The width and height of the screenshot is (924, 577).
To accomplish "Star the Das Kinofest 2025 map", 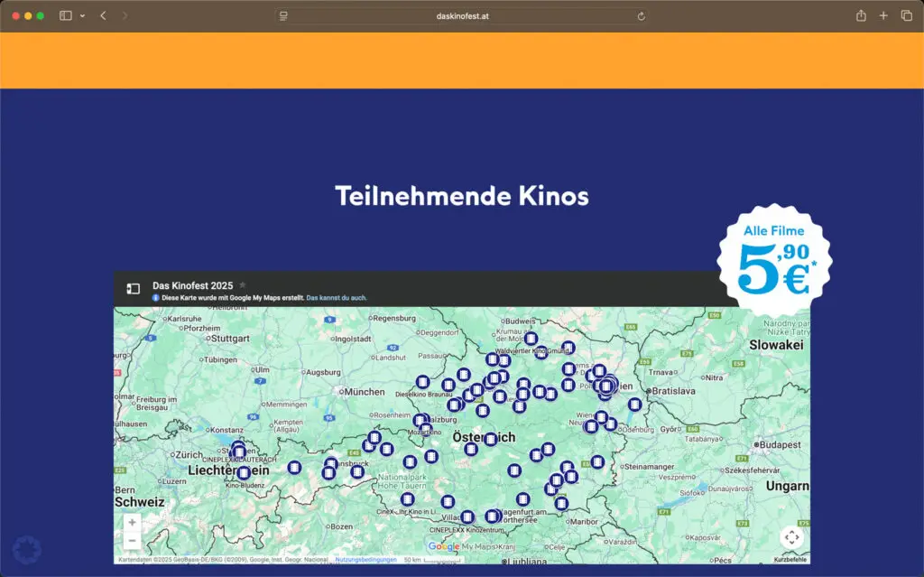I will tap(243, 285).
